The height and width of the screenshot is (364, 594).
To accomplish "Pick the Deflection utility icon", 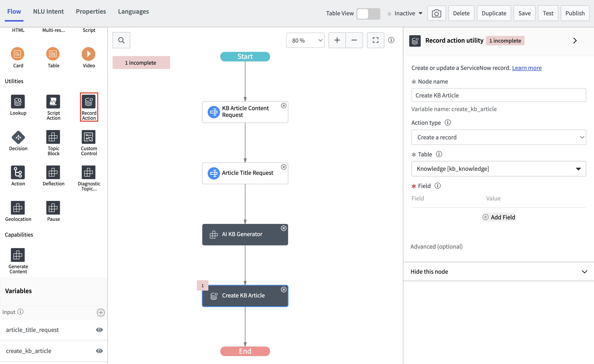I will point(53,172).
